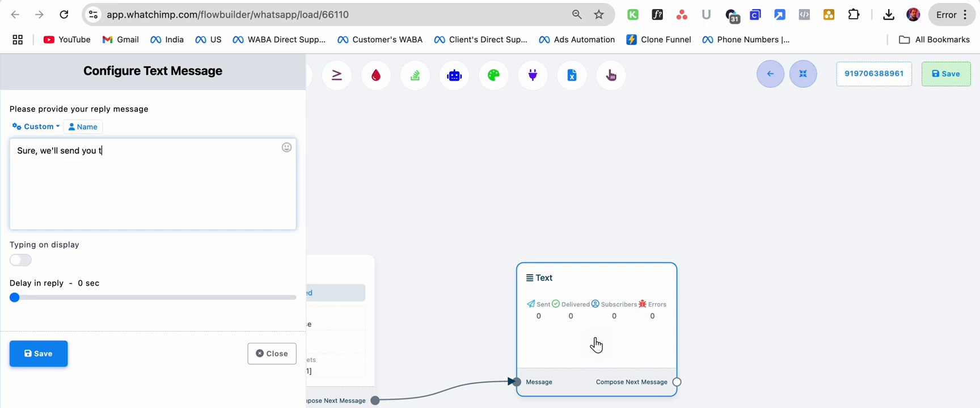Reload the page
Image resolution: width=980 pixels, height=408 pixels.
[x=64, y=15]
